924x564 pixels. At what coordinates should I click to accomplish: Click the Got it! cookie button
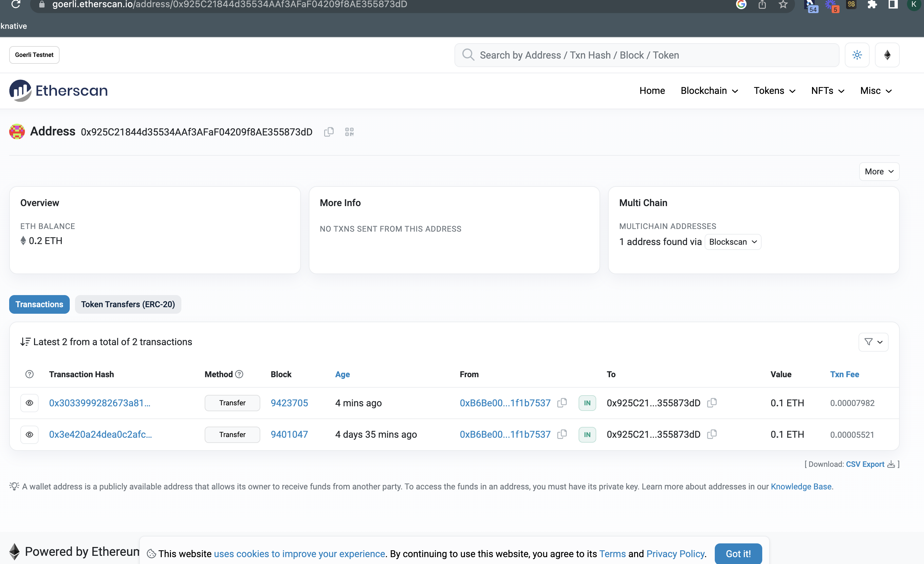(x=738, y=554)
